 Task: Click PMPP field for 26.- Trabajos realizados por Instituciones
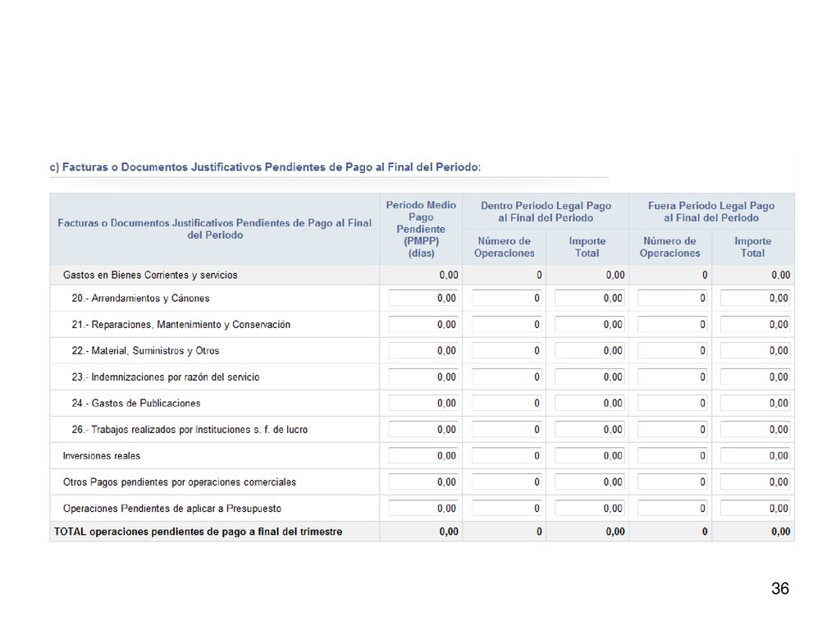point(423,429)
